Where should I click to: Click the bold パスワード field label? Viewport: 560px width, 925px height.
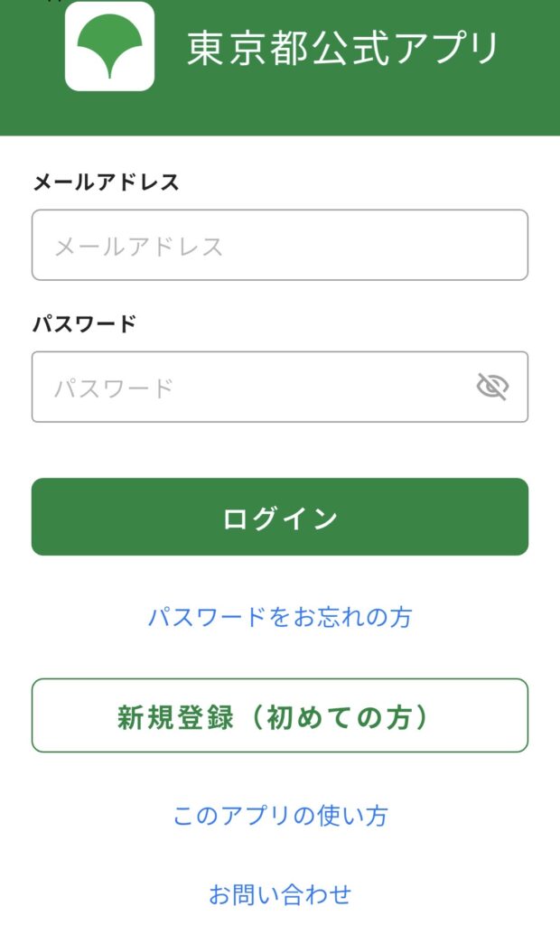pos(85,323)
